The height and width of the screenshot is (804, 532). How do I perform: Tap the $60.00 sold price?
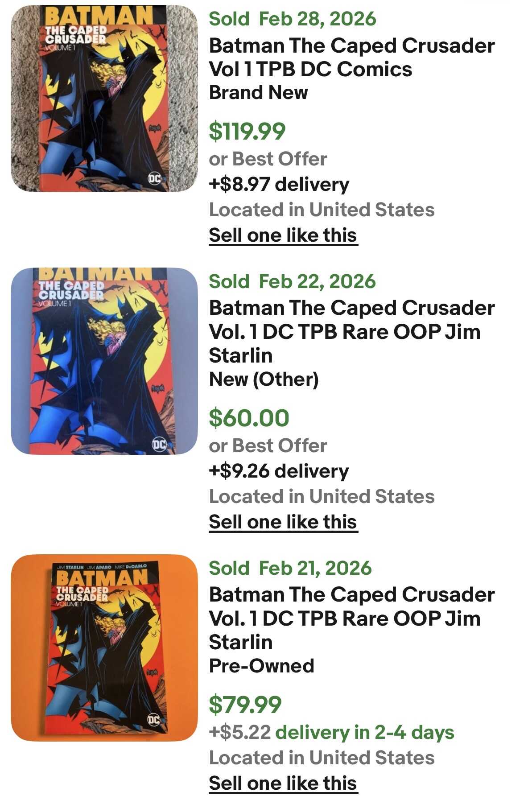click(249, 418)
